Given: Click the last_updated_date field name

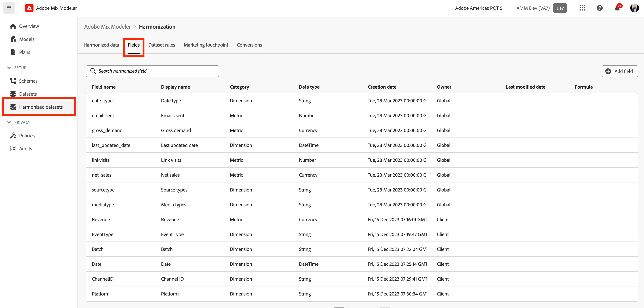Looking at the screenshot, I should pos(111,145).
